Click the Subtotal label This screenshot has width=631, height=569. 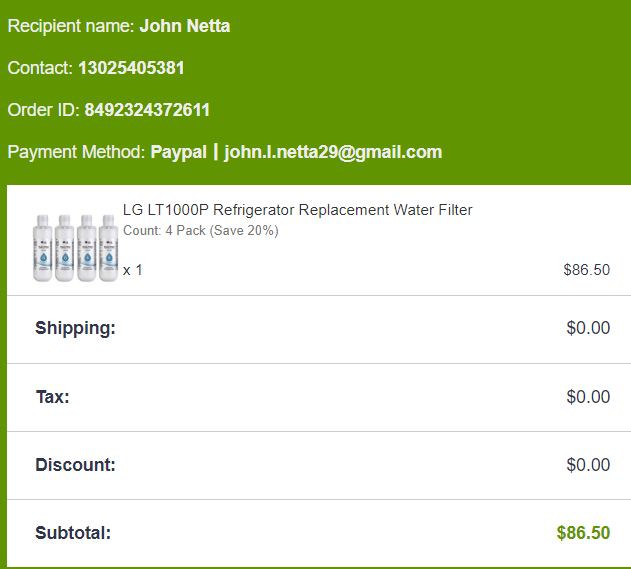[73, 533]
